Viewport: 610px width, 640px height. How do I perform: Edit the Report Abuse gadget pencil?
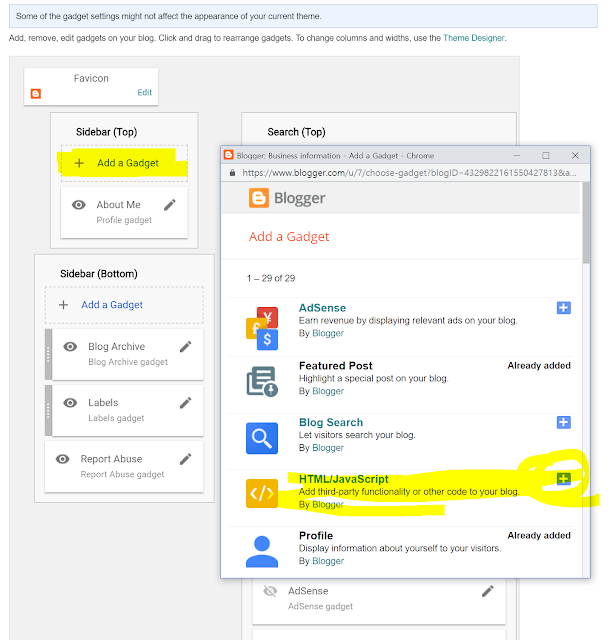point(186,459)
